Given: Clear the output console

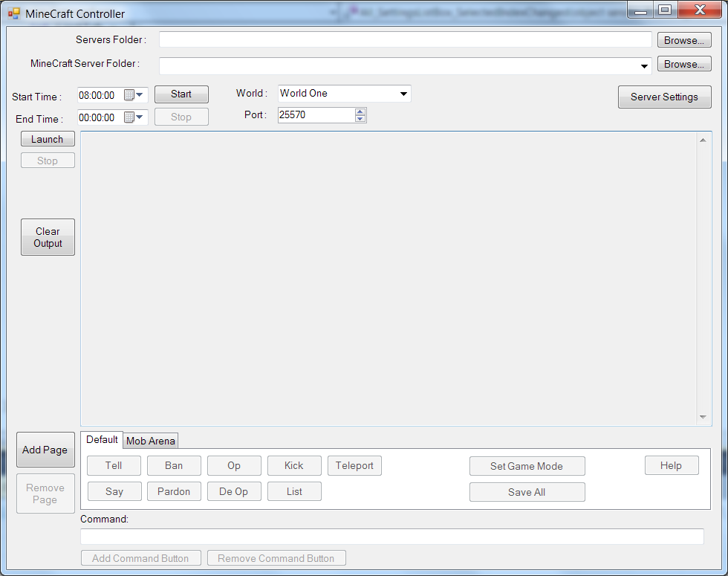Looking at the screenshot, I should click(x=48, y=237).
